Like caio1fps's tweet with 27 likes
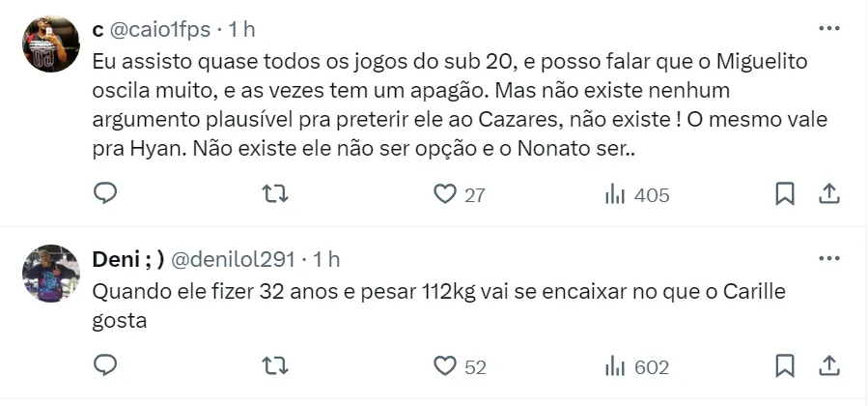The width and height of the screenshot is (868, 406). click(445, 194)
